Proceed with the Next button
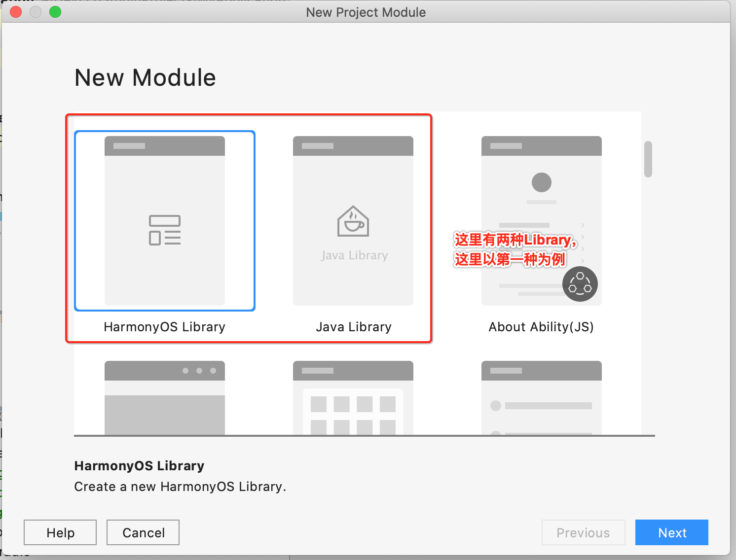The height and width of the screenshot is (560, 736). tap(672, 532)
